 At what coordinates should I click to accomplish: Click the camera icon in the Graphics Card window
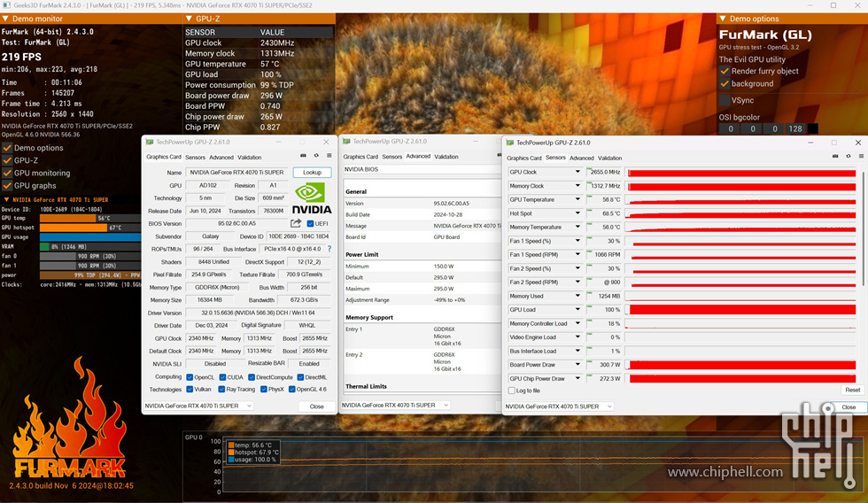click(303, 156)
